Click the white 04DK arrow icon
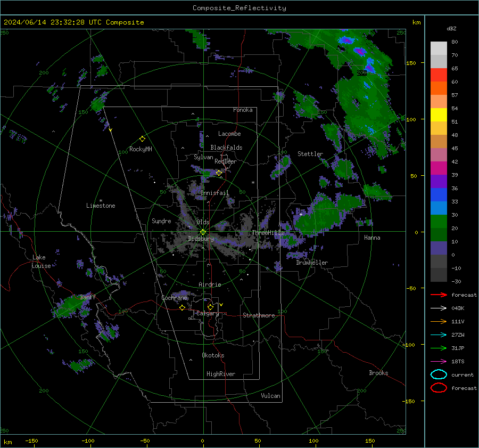The height and width of the screenshot is (448, 479). pos(439,308)
